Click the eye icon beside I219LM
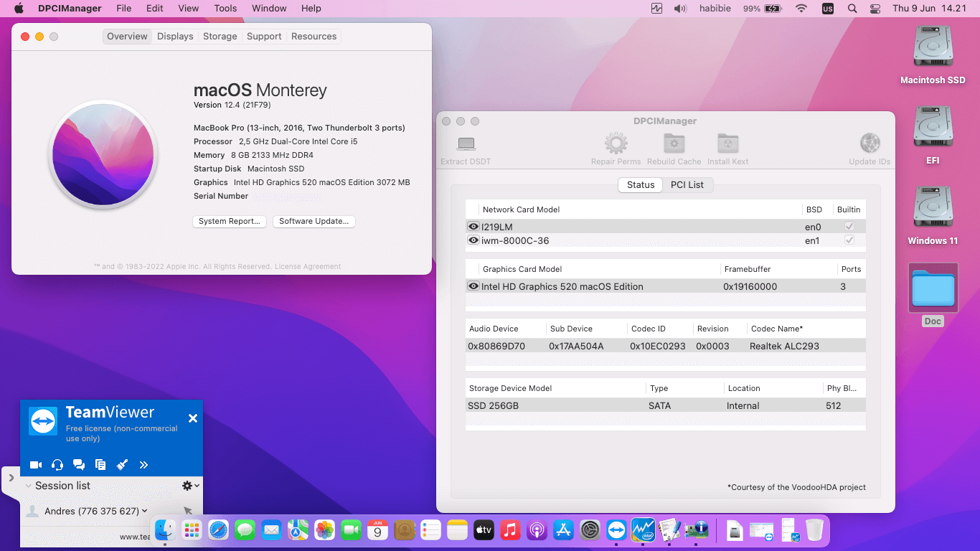 tap(473, 227)
